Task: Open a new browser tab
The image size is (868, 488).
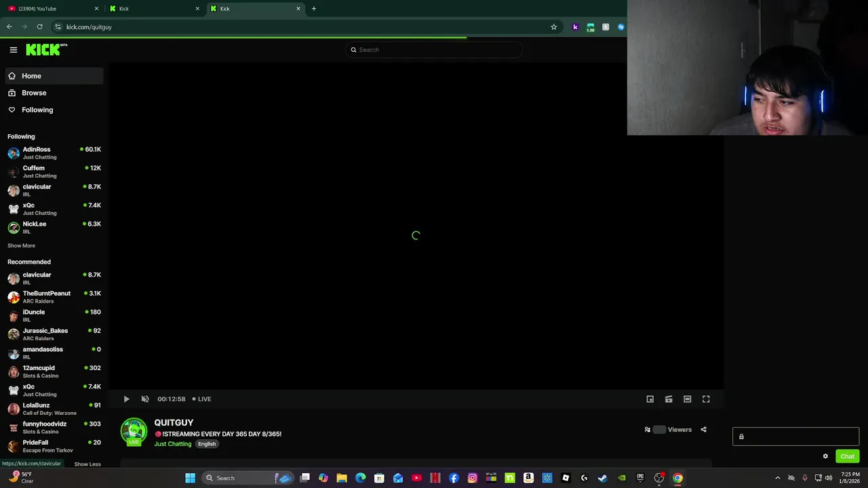Action: coord(313,9)
